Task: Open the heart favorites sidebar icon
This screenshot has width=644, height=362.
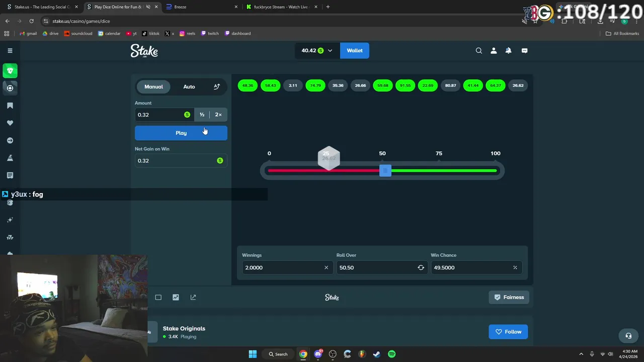Action: click(x=10, y=123)
